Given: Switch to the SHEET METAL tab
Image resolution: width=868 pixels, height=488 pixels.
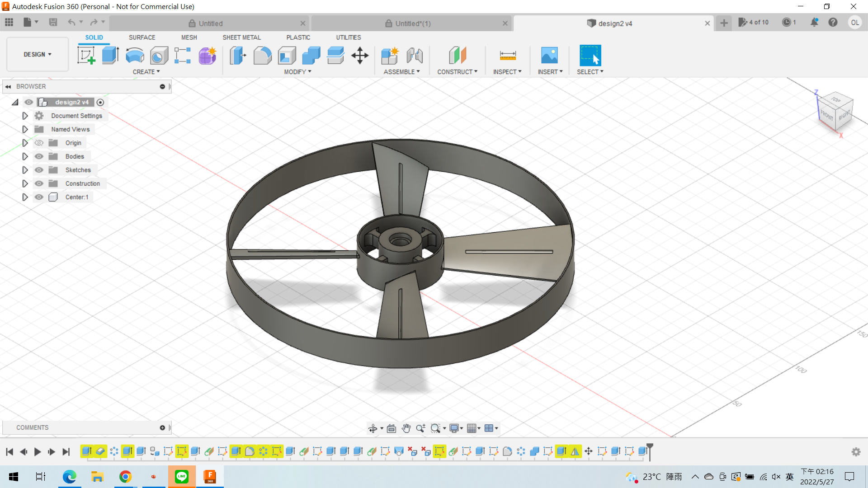Looking at the screenshot, I should pyautogui.click(x=241, y=38).
